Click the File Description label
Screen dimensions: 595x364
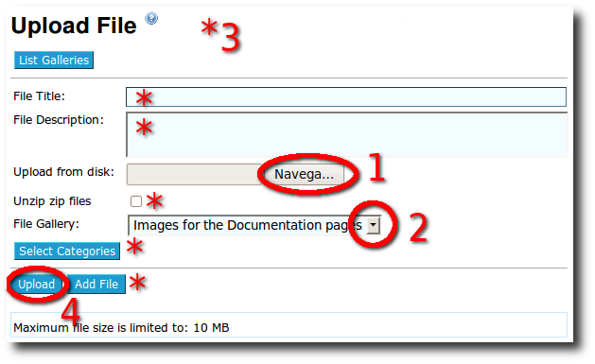click(59, 120)
